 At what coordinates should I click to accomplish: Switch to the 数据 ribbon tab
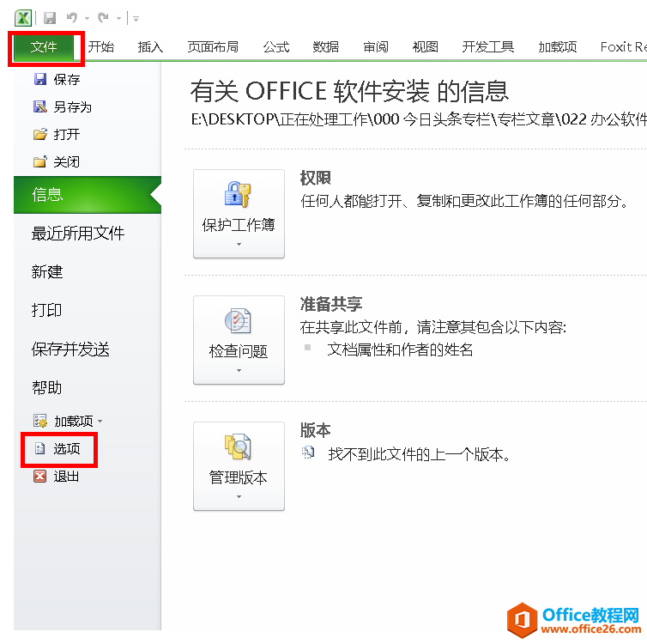click(325, 47)
